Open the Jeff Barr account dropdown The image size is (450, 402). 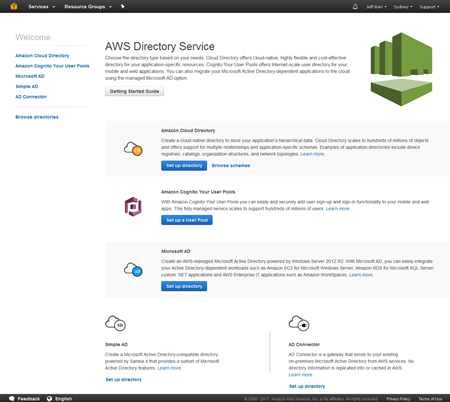tap(376, 7)
